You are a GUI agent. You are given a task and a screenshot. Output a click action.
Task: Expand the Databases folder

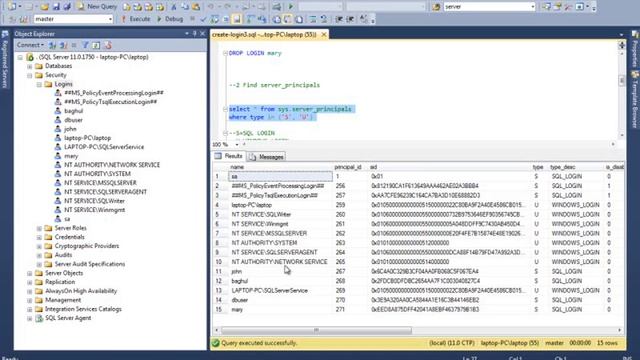30,66
